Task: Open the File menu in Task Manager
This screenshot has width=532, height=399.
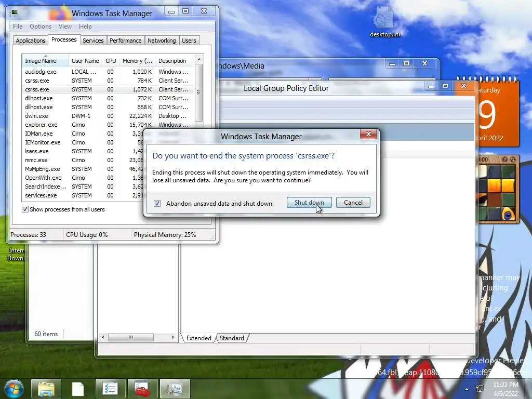Action: [x=18, y=26]
